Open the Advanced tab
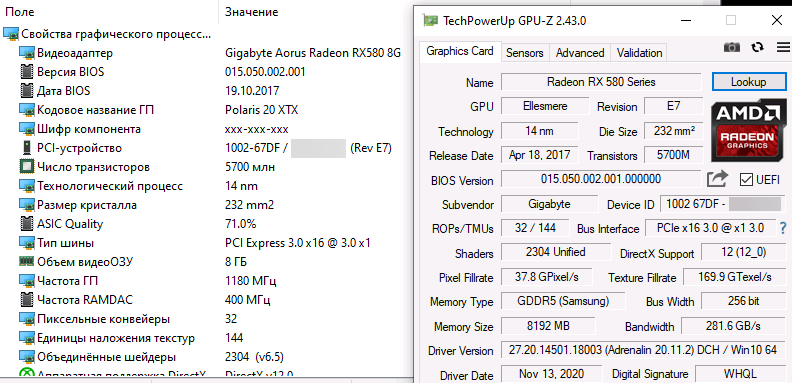This screenshot has height=383, width=792. pyautogui.click(x=580, y=53)
